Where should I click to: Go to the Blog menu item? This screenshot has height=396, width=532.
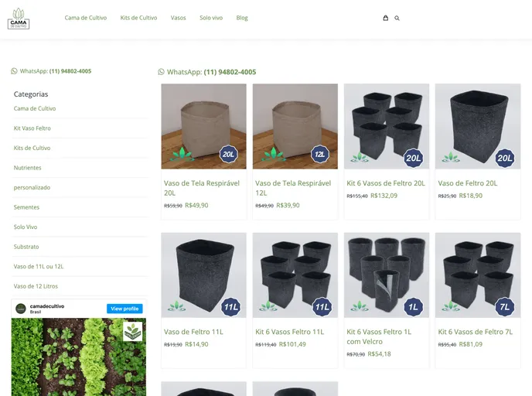coord(242,18)
